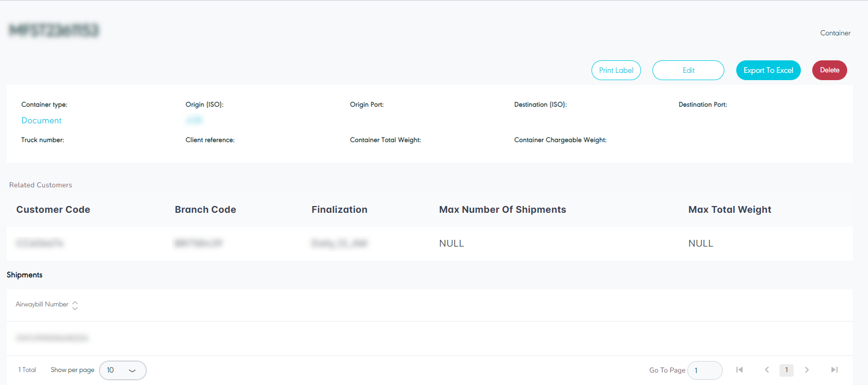Viewport: 868px width, 385px height.
Task: Open the blurred airwaybill shipment row
Action: pos(52,338)
